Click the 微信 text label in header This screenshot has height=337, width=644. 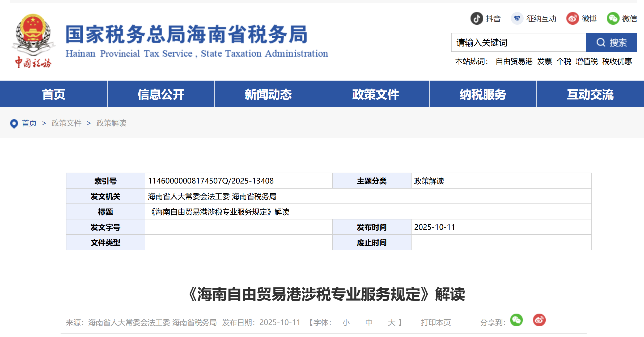pyautogui.click(x=629, y=19)
